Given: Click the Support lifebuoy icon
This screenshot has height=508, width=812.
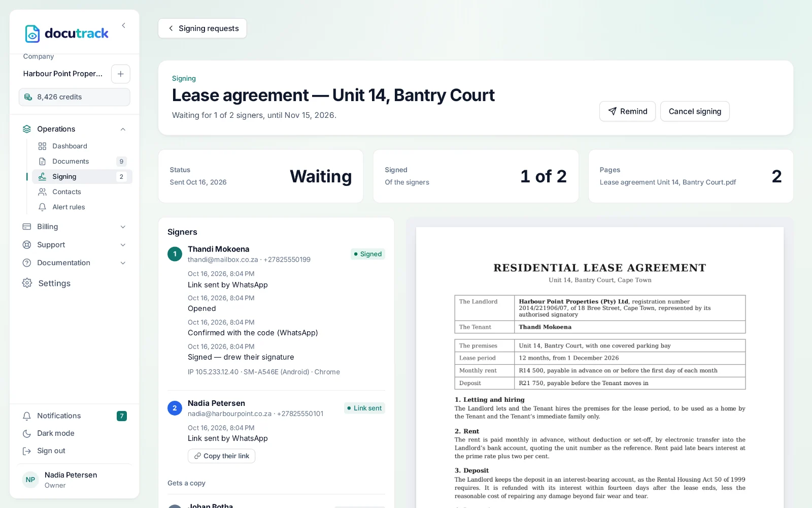Looking at the screenshot, I should pos(27,245).
